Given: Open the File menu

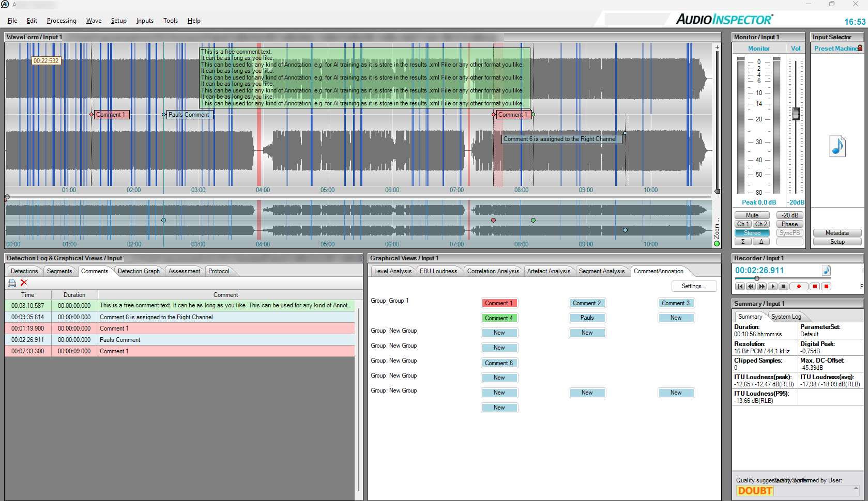Looking at the screenshot, I should [x=12, y=21].
